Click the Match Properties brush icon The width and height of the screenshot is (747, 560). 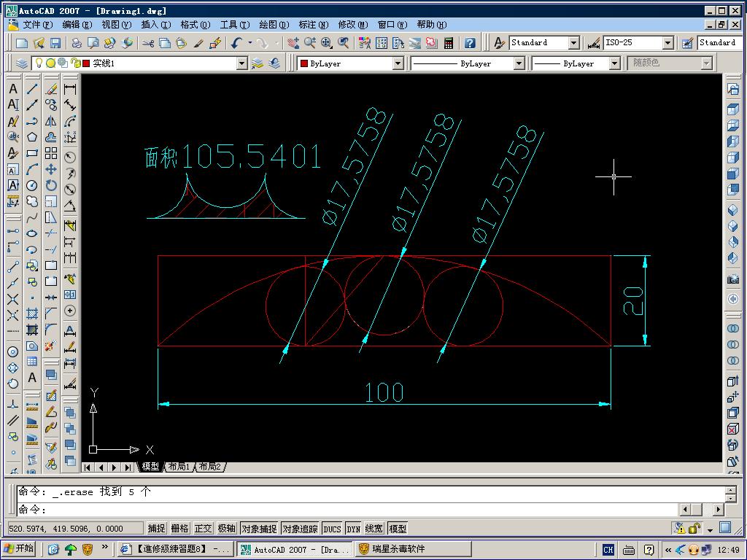click(198, 43)
